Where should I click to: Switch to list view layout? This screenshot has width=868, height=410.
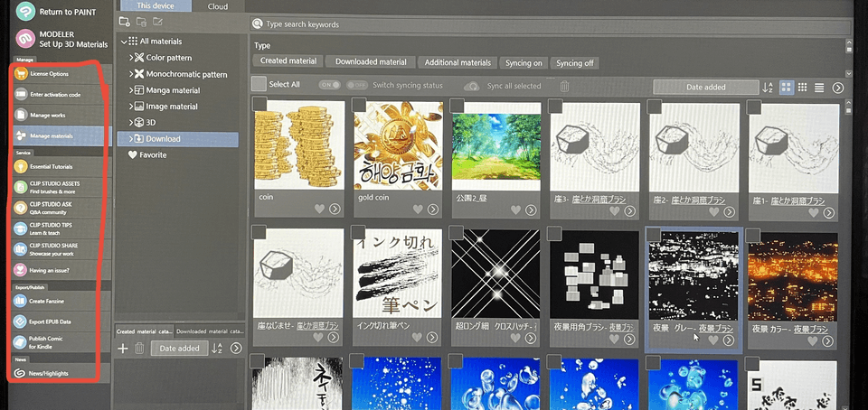pos(819,88)
